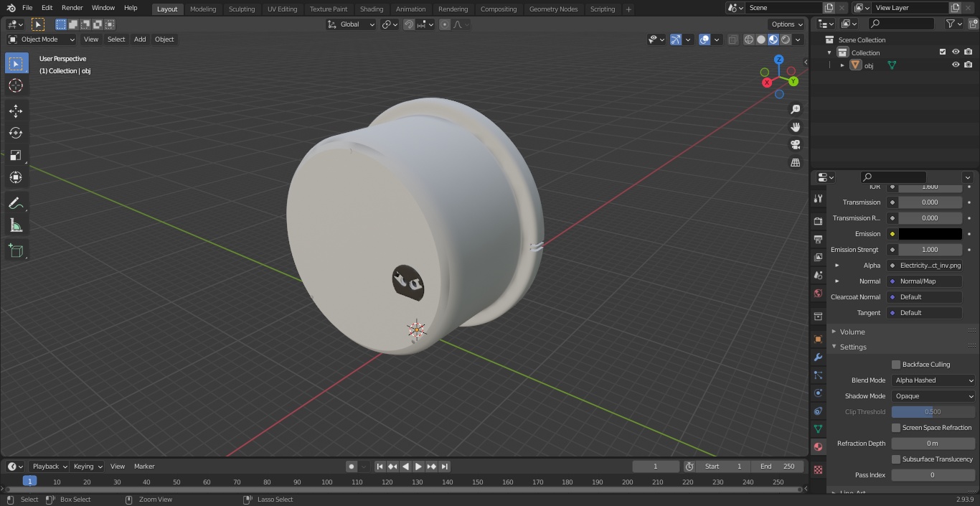Select the Add Cube tool
Screen dimensions: 980x506
tap(16, 251)
